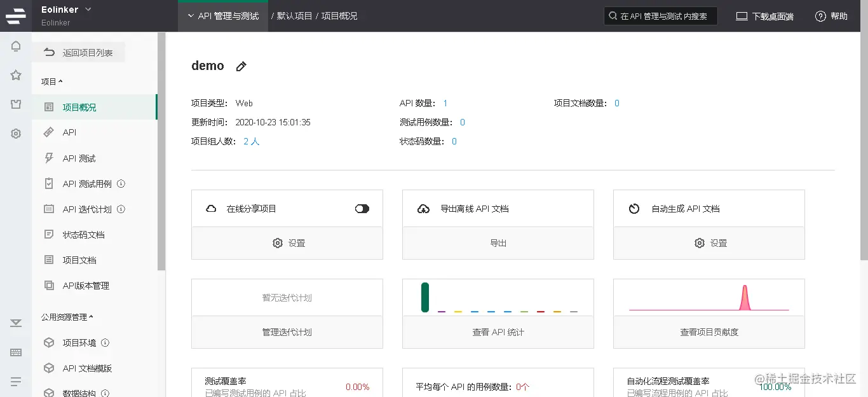868x397 pixels.
Task: Click the search magnifier icon in top bar
Action: click(x=613, y=16)
